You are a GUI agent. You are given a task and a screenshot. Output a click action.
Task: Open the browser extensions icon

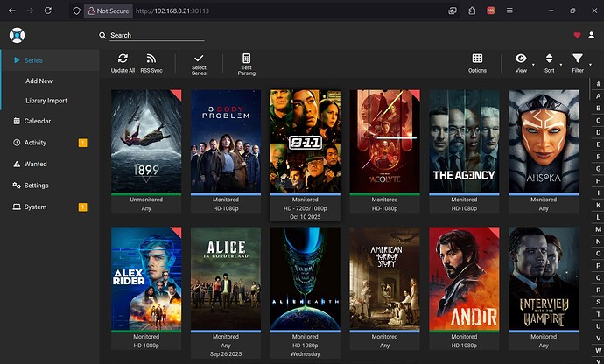pos(472,10)
